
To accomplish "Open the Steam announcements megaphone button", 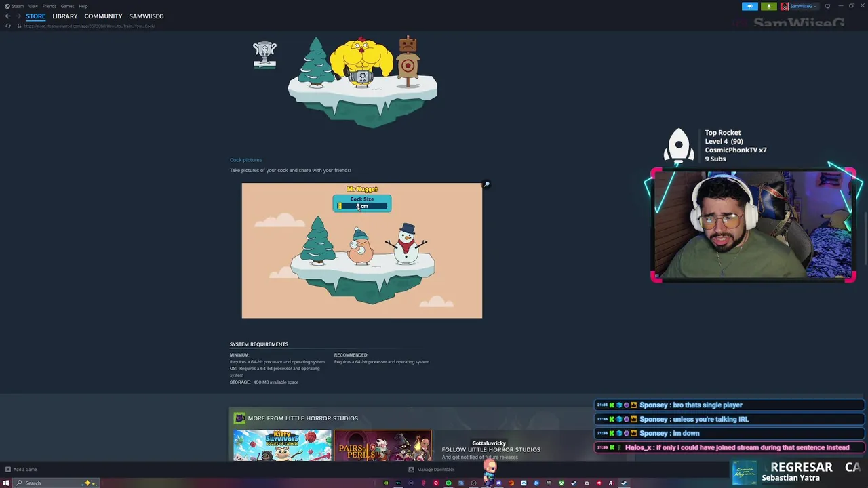I will click(x=750, y=6).
